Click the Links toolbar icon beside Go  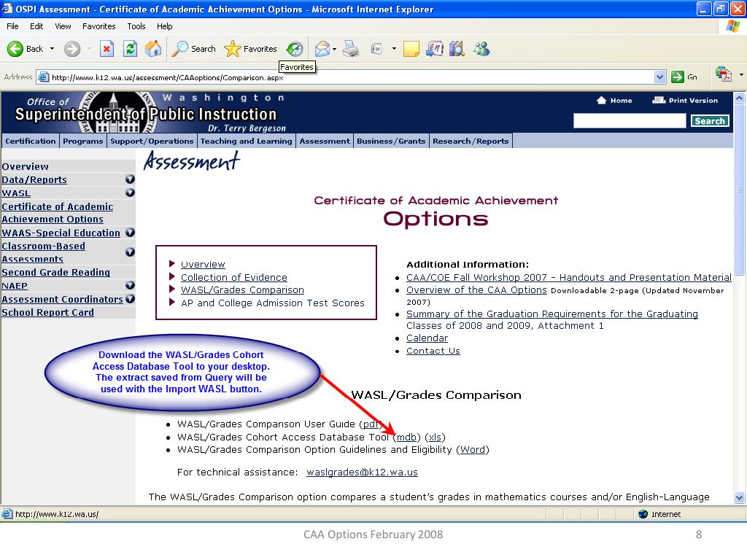point(723,74)
